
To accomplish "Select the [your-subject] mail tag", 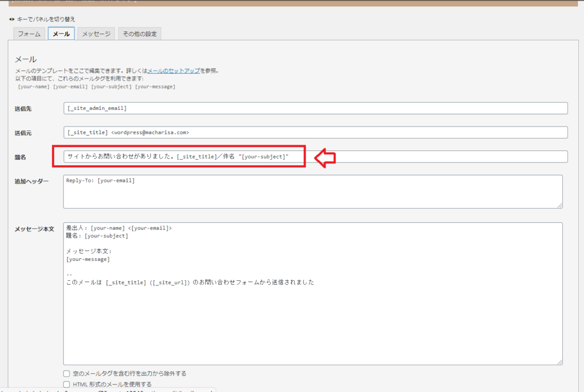I will coord(111,87).
